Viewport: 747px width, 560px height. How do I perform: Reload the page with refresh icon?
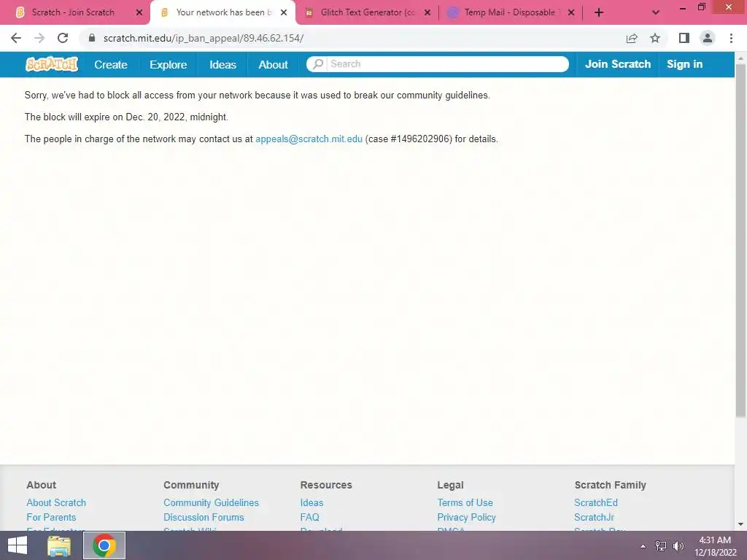tap(63, 38)
